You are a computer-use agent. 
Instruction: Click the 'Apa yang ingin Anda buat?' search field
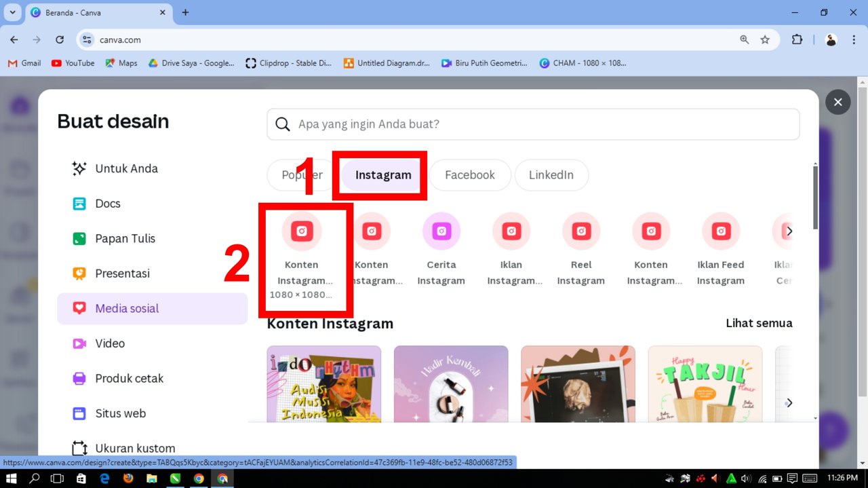tap(533, 124)
